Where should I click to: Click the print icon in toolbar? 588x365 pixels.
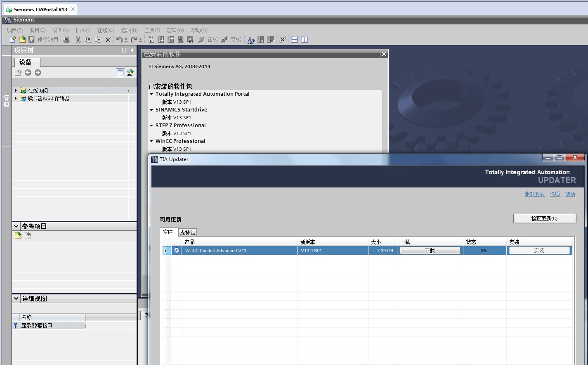click(x=66, y=40)
